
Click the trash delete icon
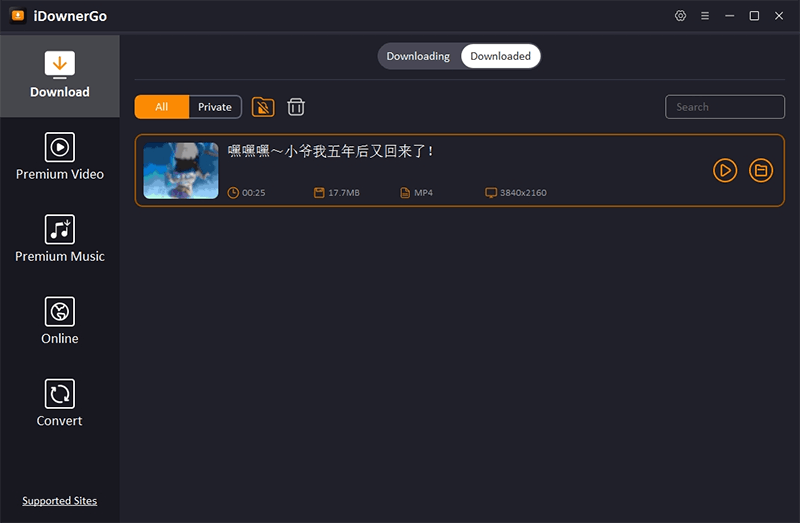coord(296,107)
